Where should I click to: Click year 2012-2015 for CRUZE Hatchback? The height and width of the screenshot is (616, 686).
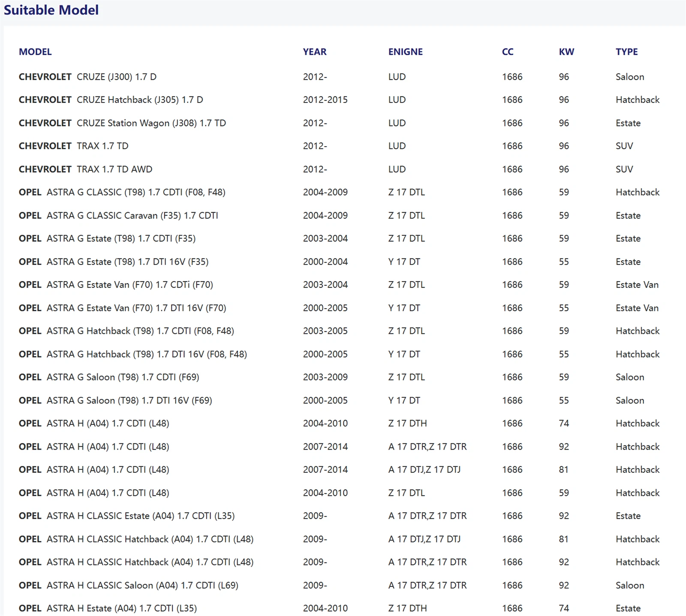tap(325, 100)
